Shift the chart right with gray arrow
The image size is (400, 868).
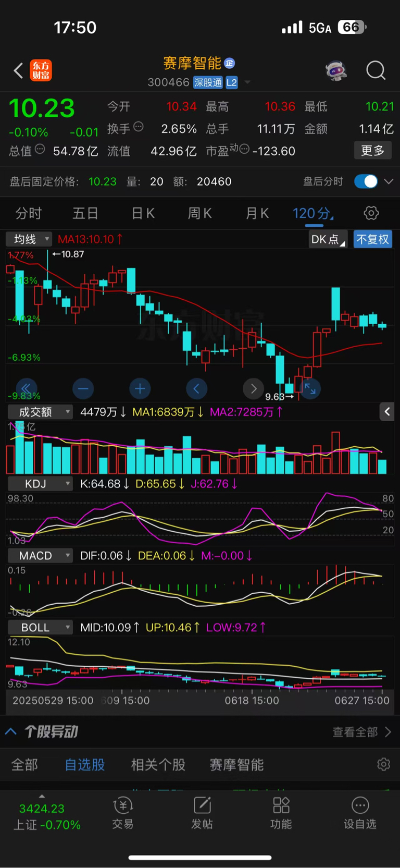point(254,388)
